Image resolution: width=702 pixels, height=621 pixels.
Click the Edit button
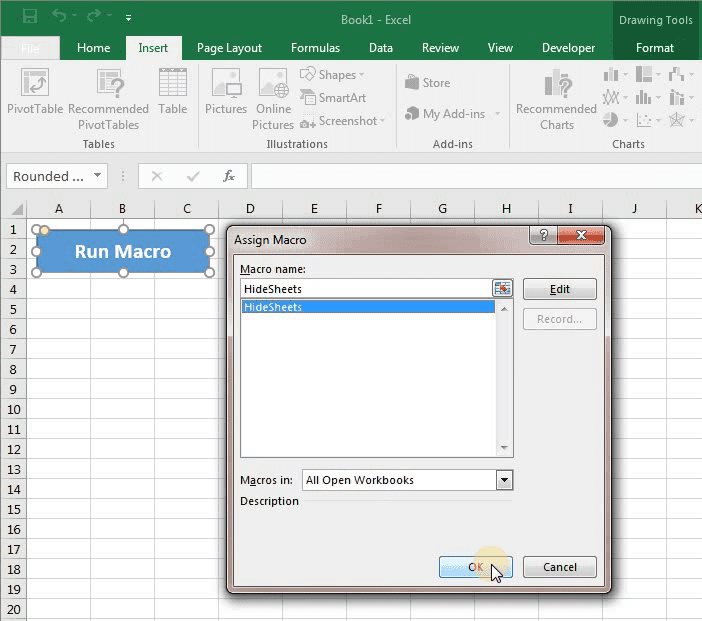coord(559,289)
